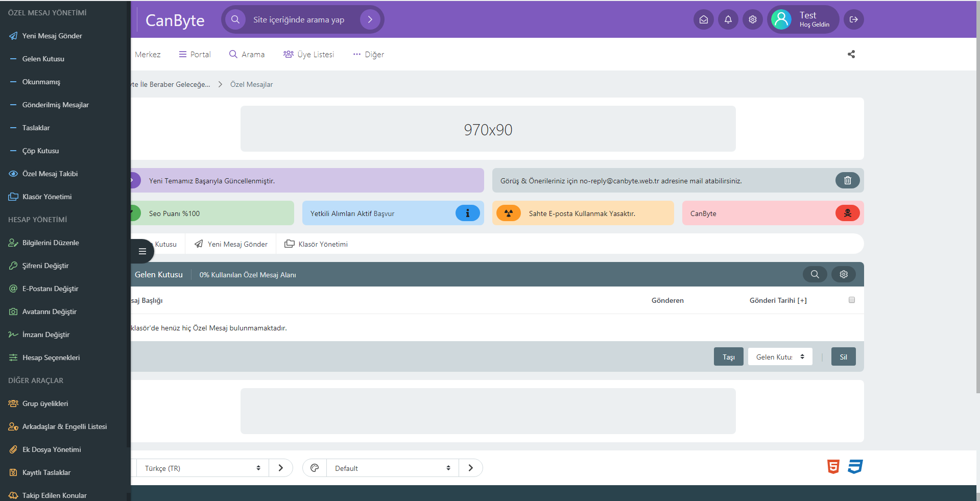The width and height of the screenshot is (980, 501).
Task: Click the camera icon for Avatarını Değiştir
Action: [13, 312]
